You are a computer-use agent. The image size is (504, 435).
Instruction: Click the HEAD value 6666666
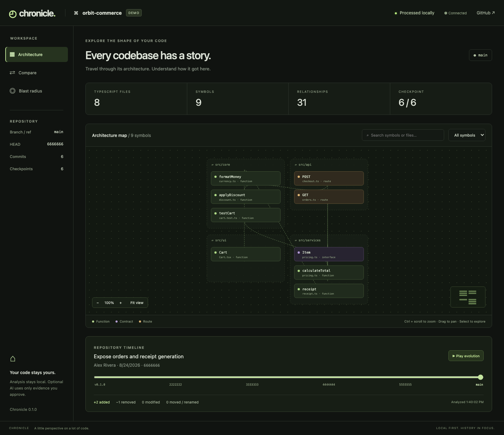[55, 144]
